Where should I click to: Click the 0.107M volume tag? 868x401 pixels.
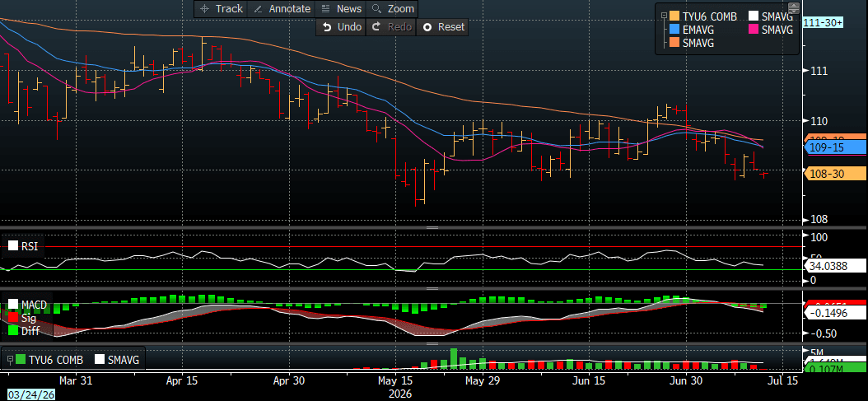pos(834,370)
